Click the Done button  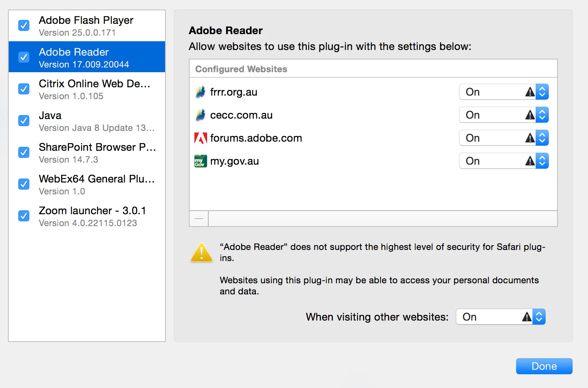coord(544,366)
